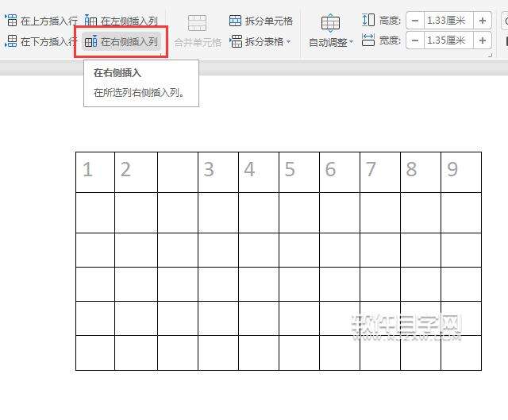Click the insert row above icon
The image size is (508, 420).
coord(11,21)
